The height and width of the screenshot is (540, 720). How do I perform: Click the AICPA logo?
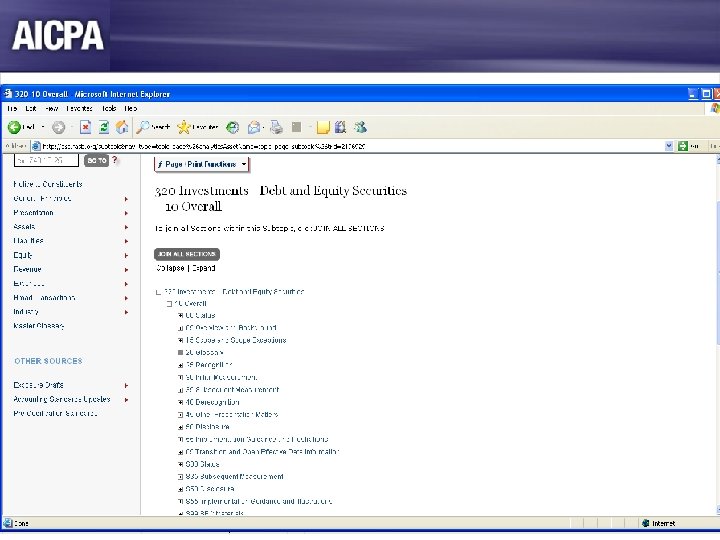pos(58,35)
